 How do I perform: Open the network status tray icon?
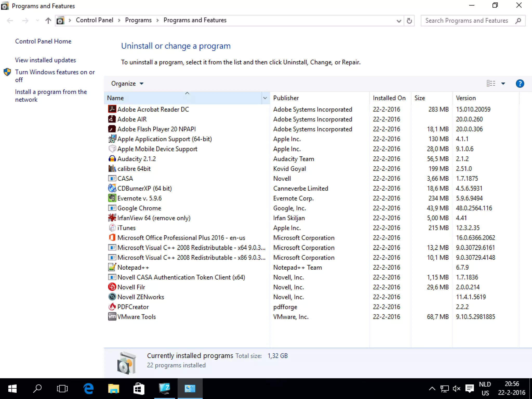tap(444, 389)
